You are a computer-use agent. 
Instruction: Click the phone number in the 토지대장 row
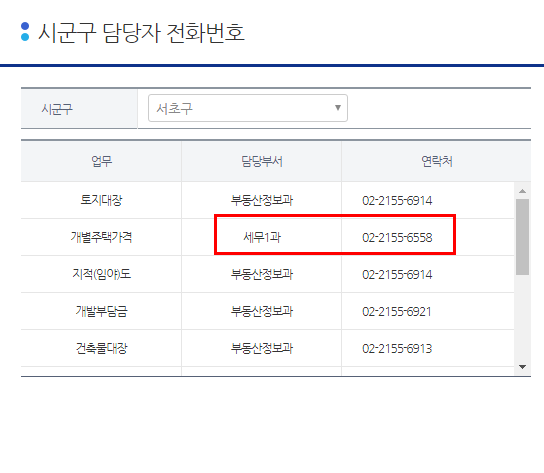pos(397,201)
